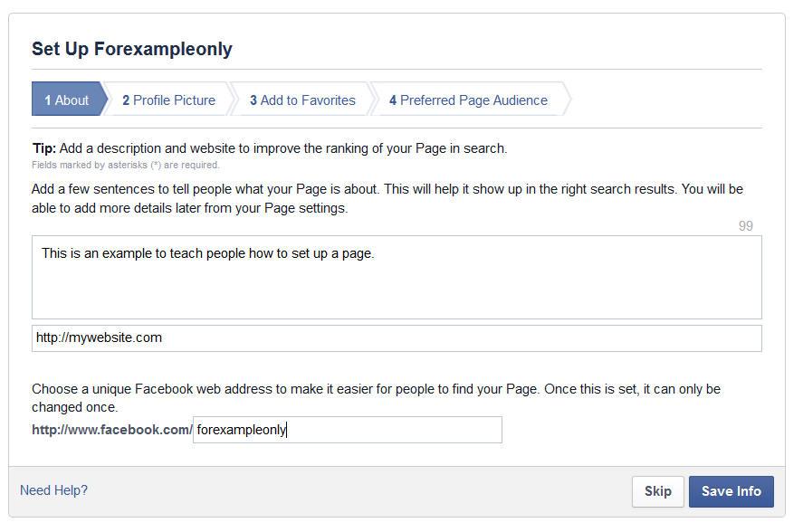Click the http://www.facebook.com/ prefix label
Screen dimensions: 803x532
[111, 430]
